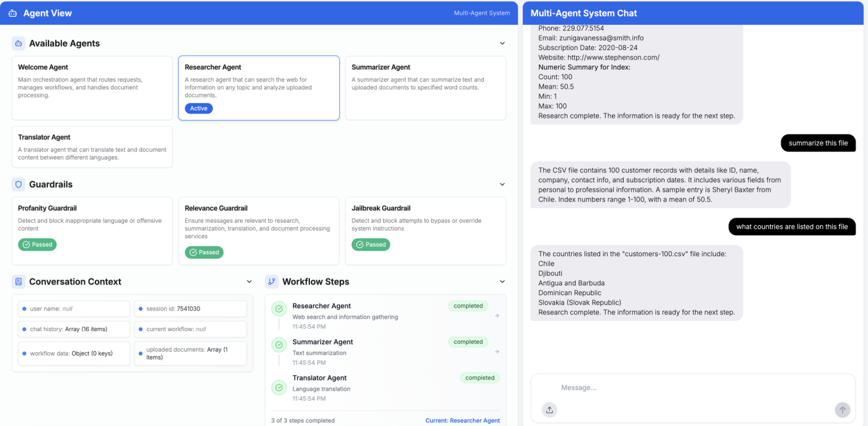868x426 pixels.
Task: Click the Agent View robot icon
Action: (x=13, y=13)
